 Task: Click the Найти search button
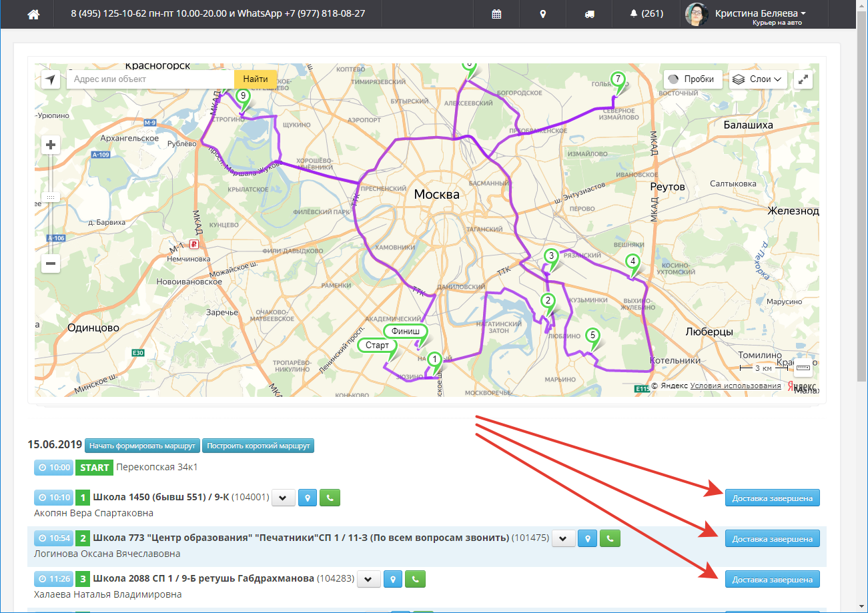pyautogui.click(x=256, y=79)
